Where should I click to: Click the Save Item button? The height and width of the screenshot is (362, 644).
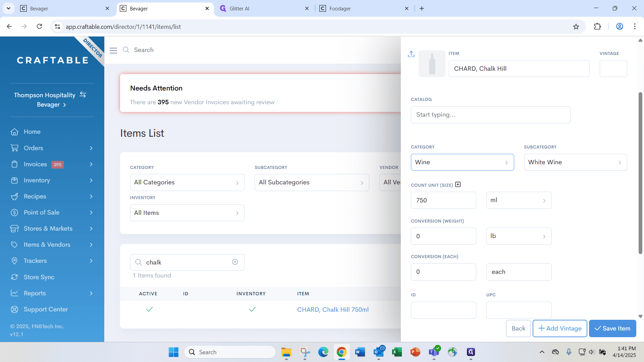click(612, 328)
